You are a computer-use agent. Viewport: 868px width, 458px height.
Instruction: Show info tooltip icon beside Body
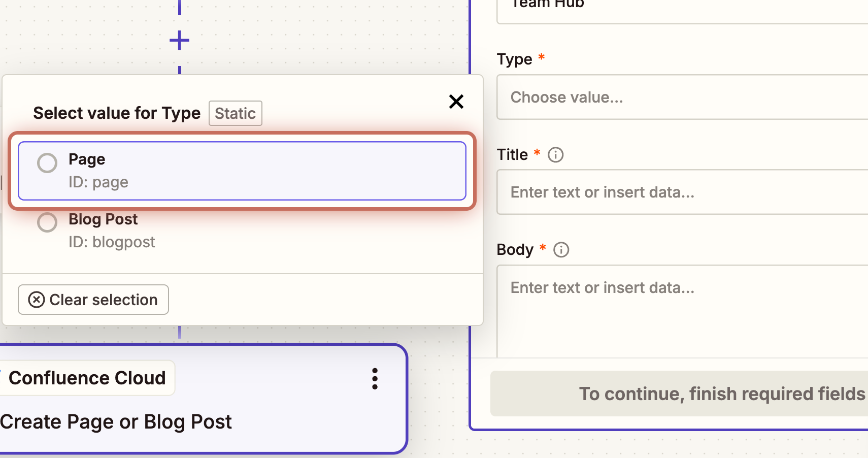(561, 250)
